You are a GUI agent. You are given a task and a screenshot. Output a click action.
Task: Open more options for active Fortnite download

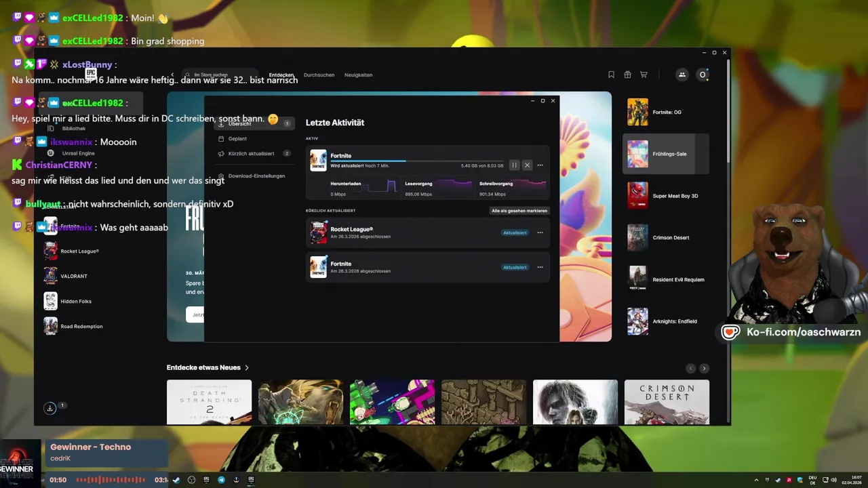tap(540, 165)
